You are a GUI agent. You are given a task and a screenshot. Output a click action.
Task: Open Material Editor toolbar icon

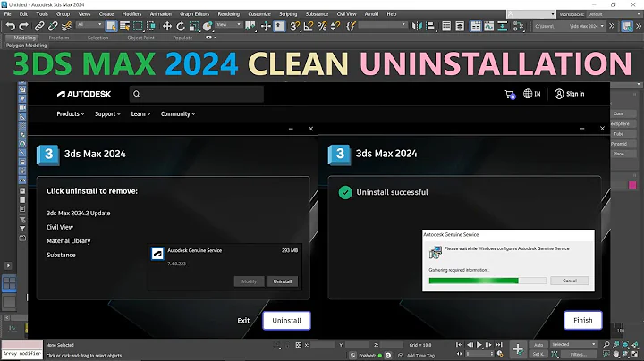[x=518, y=26]
